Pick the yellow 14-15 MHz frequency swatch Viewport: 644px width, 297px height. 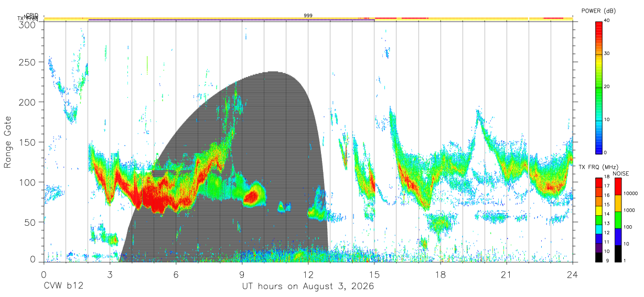599,211
